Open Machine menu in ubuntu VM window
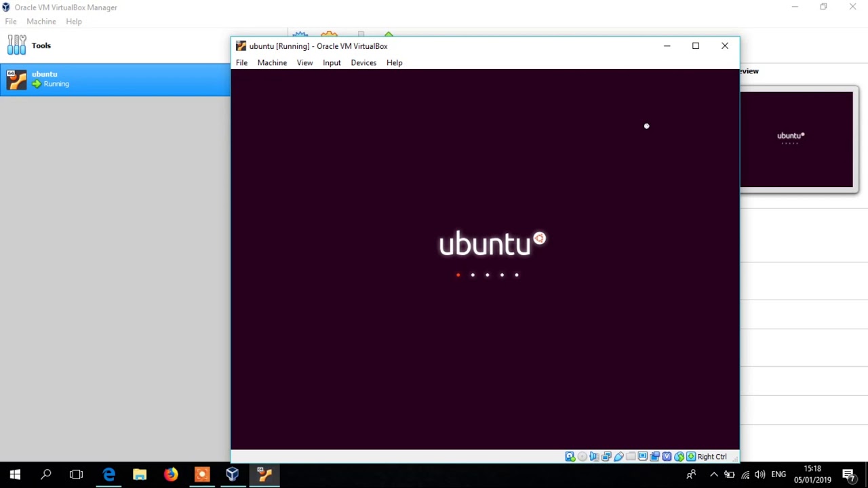Image resolution: width=868 pixels, height=488 pixels. click(272, 62)
